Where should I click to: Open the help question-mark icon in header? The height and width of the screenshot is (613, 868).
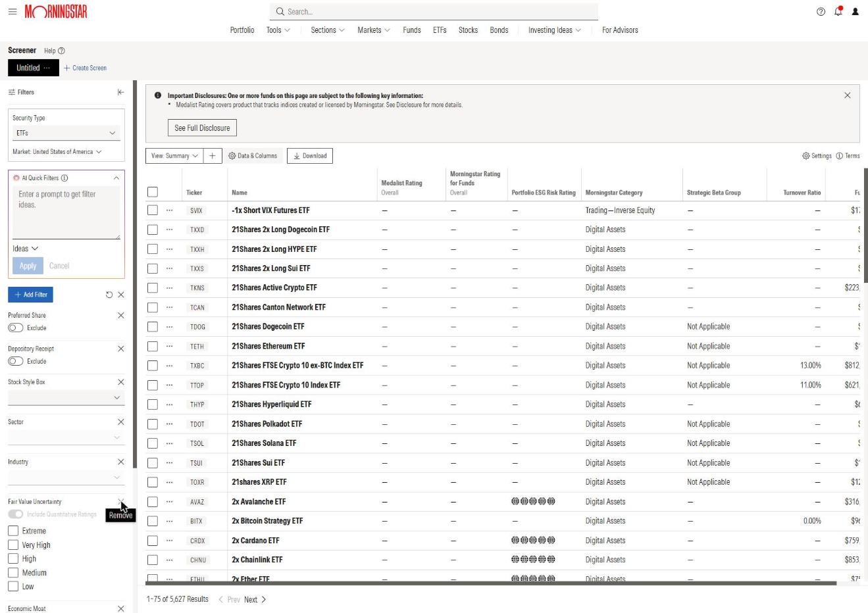click(x=821, y=12)
